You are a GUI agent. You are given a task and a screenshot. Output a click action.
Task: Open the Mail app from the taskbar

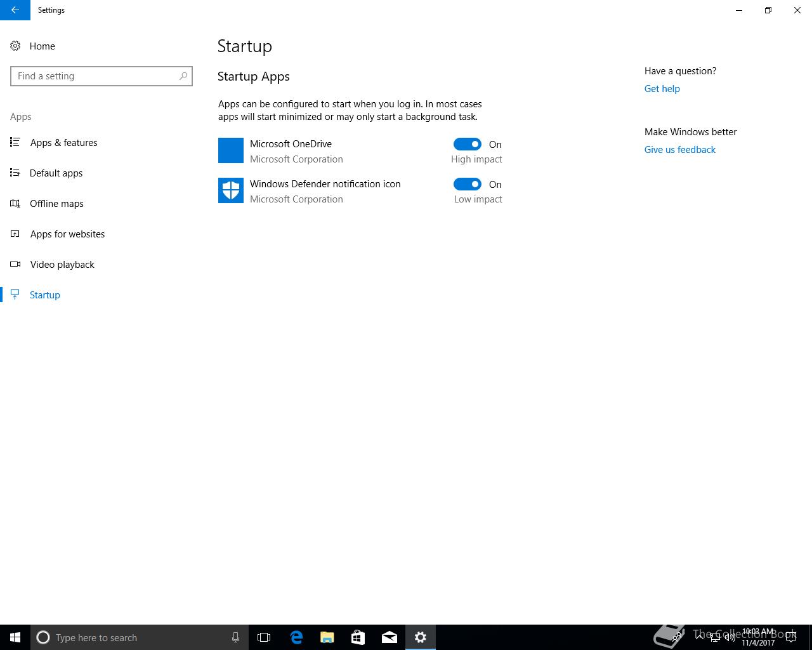coord(390,637)
